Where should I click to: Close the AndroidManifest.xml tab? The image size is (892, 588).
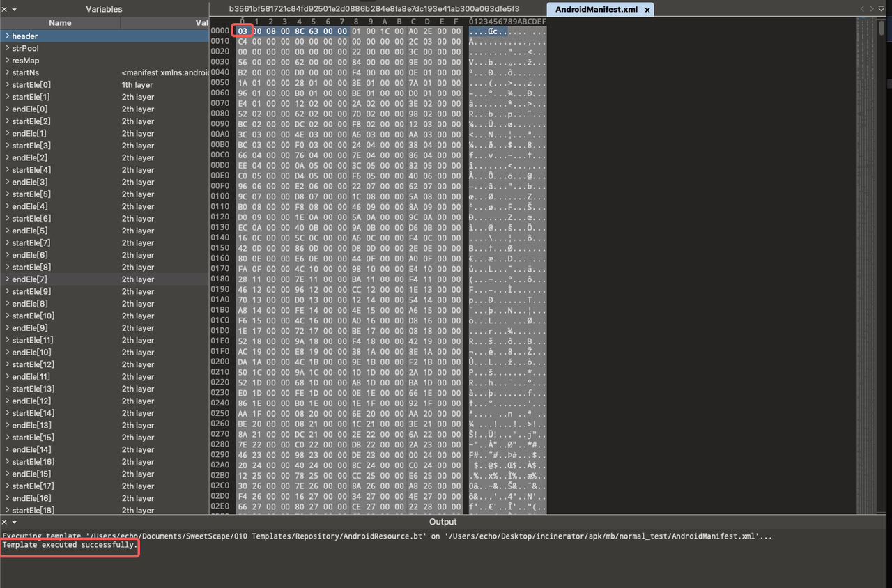(x=647, y=10)
